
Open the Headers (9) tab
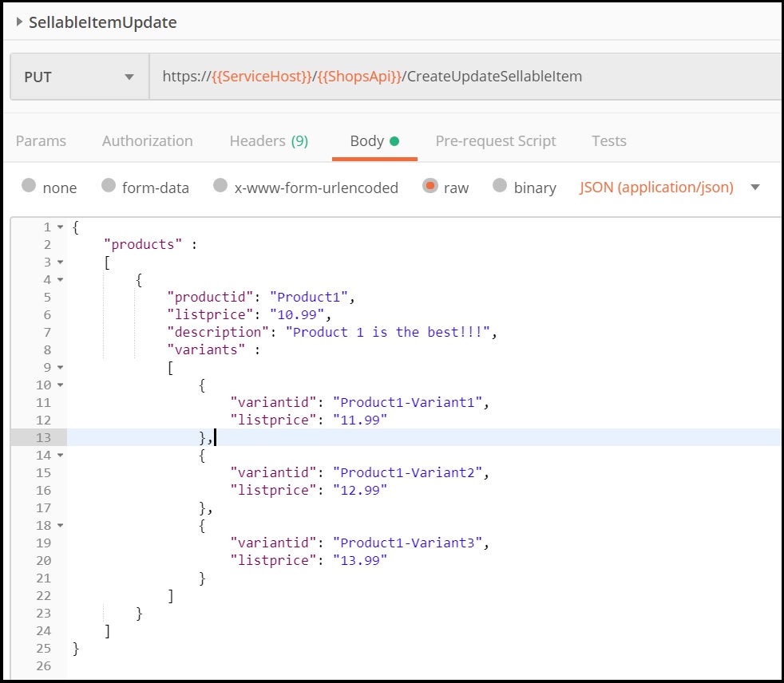click(269, 141)
